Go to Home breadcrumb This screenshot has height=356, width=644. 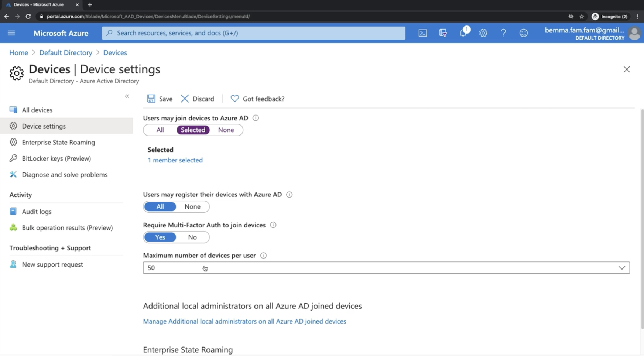(x=19, y=53)
